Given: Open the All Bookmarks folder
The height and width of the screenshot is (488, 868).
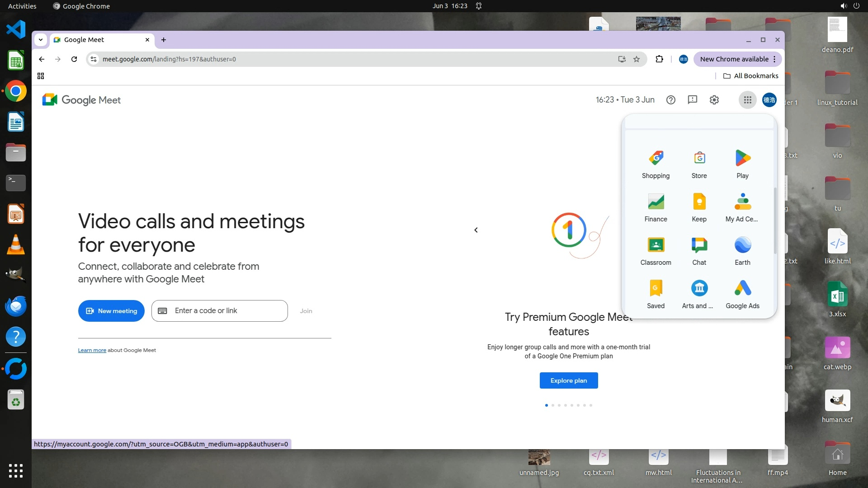Looking at the screenshot, I should [750, 76].
